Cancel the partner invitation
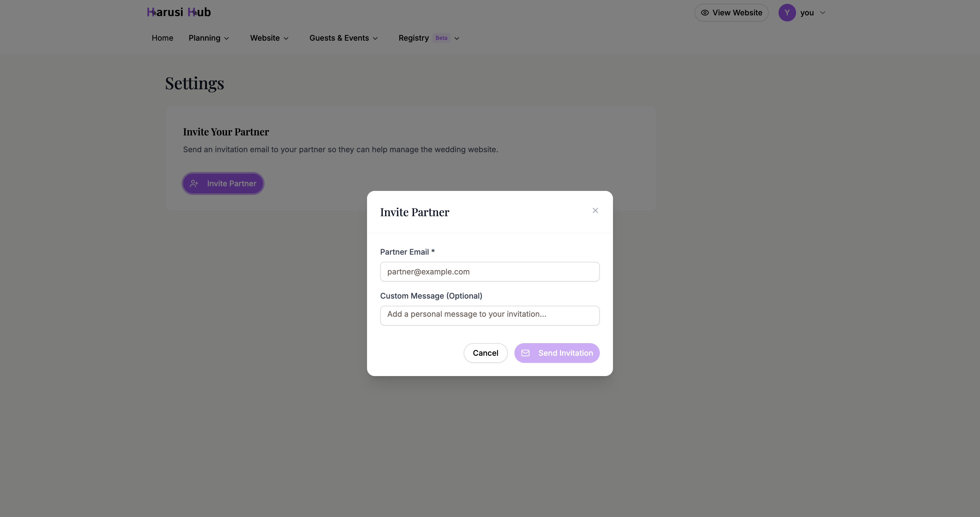 click(485, 353)
